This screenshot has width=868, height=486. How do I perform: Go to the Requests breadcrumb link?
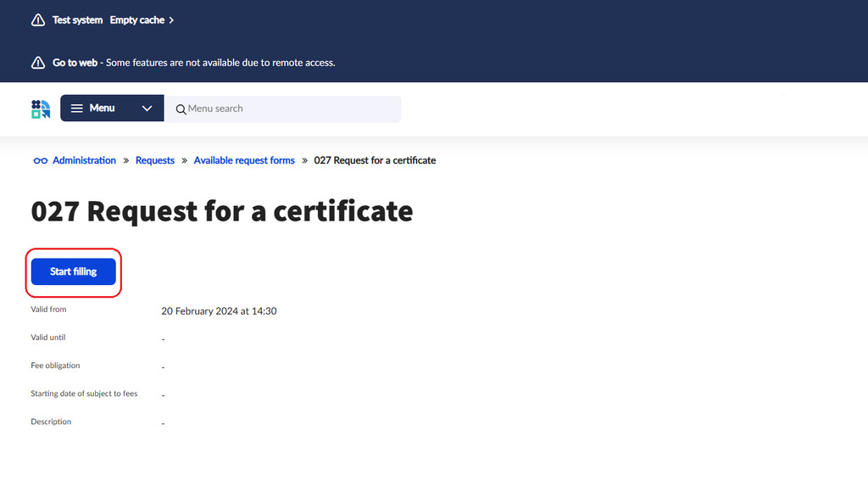155,160
